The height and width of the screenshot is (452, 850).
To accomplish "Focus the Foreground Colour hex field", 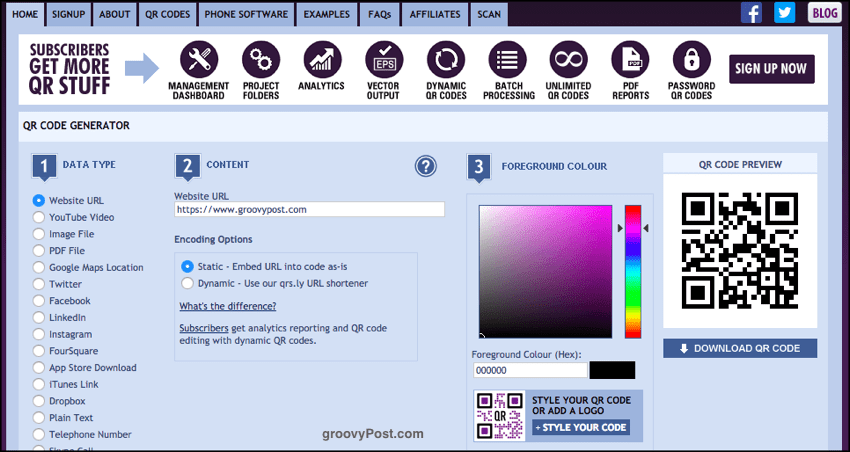I will tap(530, 370).
